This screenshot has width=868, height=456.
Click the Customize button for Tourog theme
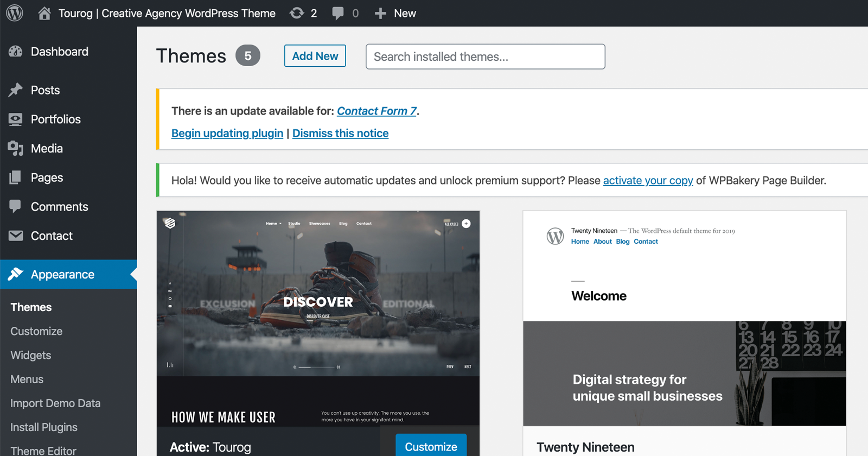click(x=431, y=446)
